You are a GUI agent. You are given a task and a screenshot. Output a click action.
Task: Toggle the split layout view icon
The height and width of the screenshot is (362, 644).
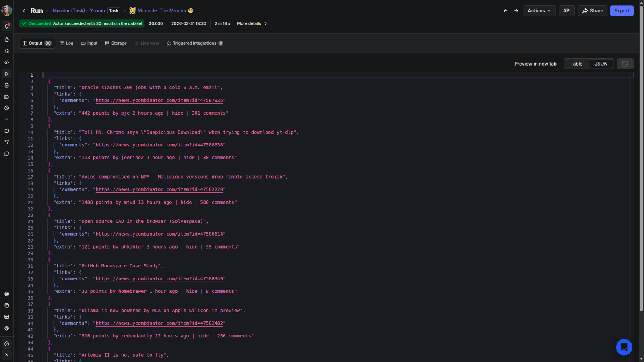pyautogui.click(x=625, y=64)
